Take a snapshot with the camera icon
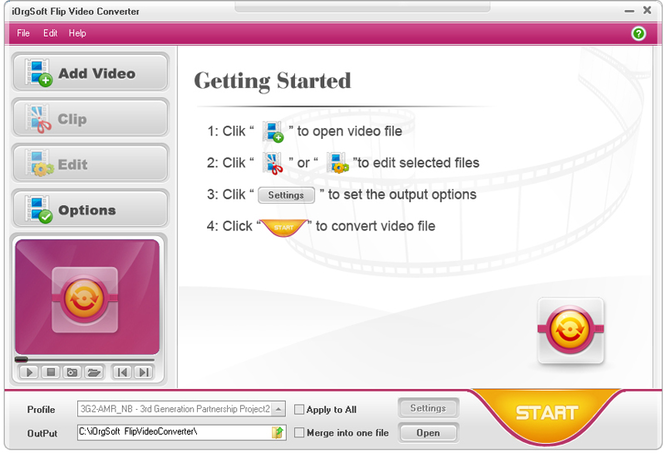 click(72, 372)
